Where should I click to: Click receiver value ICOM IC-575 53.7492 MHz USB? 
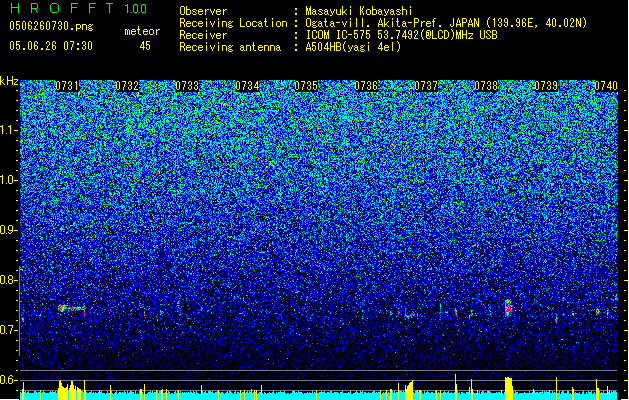(x=401, y=35)
